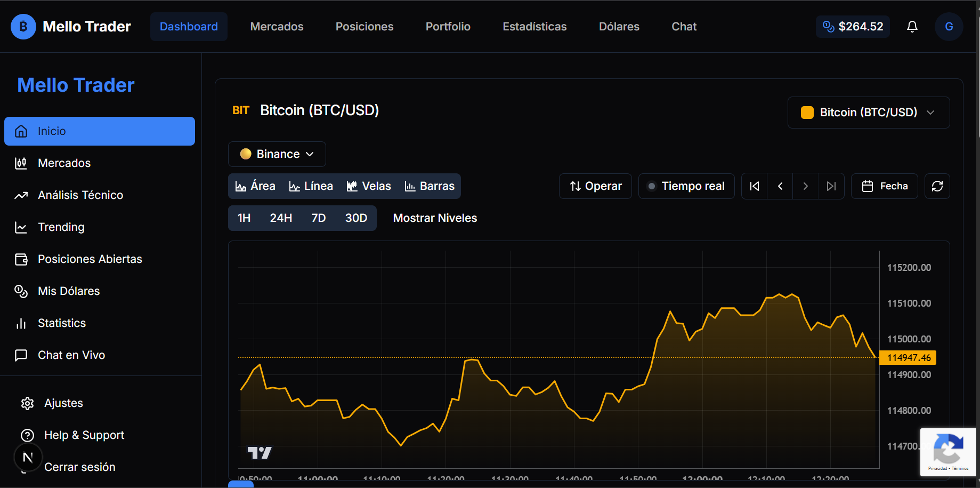The height and width of the screenshot is (488, 980).
Task: Select the 7D timeframe
Action: pyautogui.click(x=318, y=218)
